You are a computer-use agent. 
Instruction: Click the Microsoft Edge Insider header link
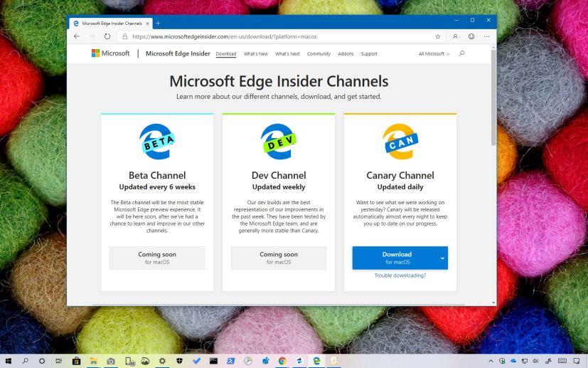(178, 53)
